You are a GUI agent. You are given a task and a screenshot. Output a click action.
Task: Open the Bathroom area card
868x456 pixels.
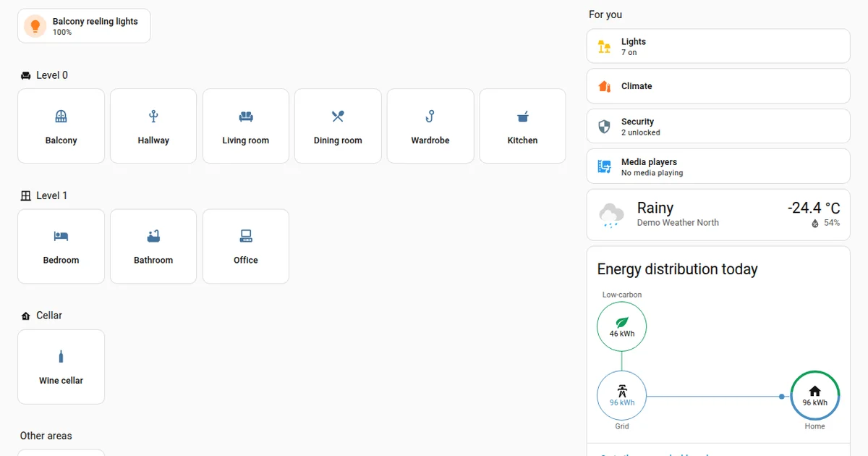coord(153,246)
